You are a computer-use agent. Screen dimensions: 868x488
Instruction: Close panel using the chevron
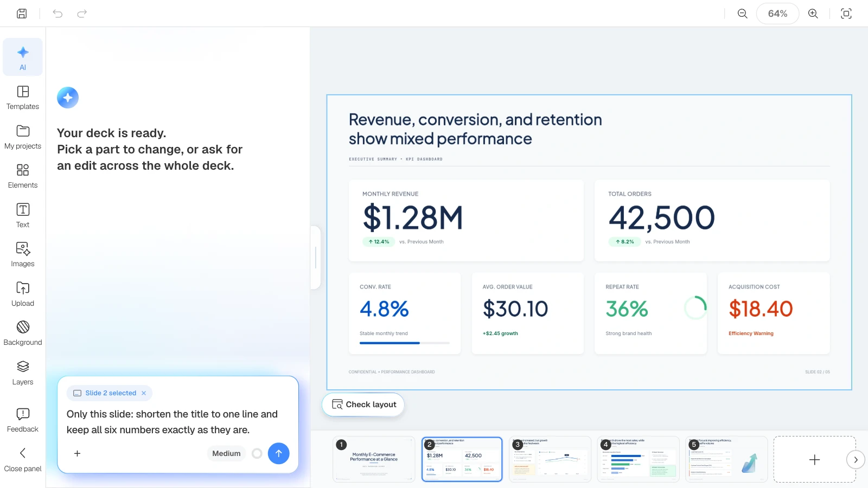(x=23, y=460)
